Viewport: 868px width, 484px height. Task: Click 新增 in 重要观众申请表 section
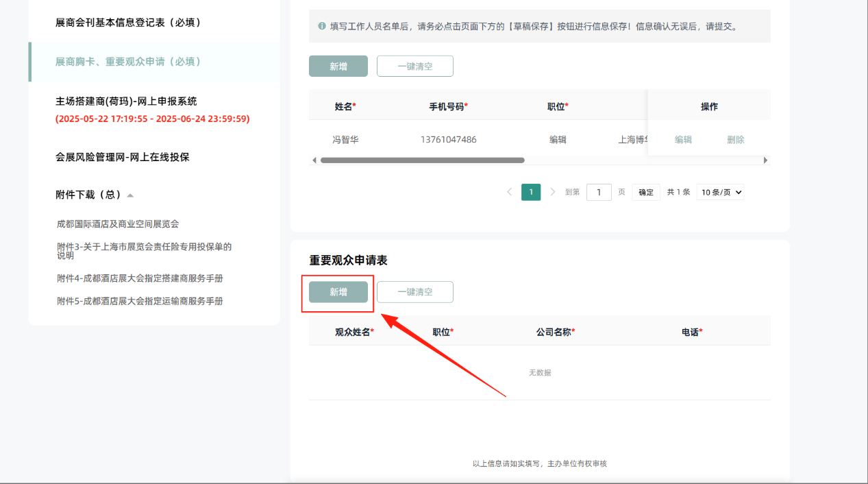coord(338,292)
